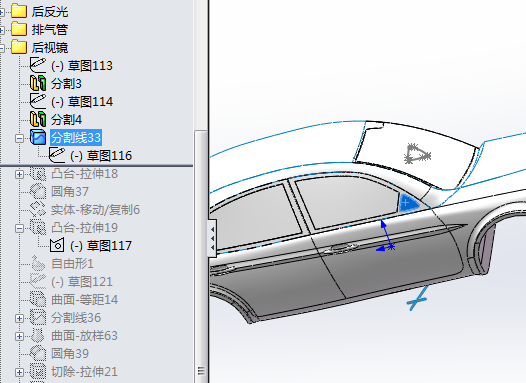Click the blue origin triad on the door
Viewport: 526px width, 383px height.
tap(385, 236)
